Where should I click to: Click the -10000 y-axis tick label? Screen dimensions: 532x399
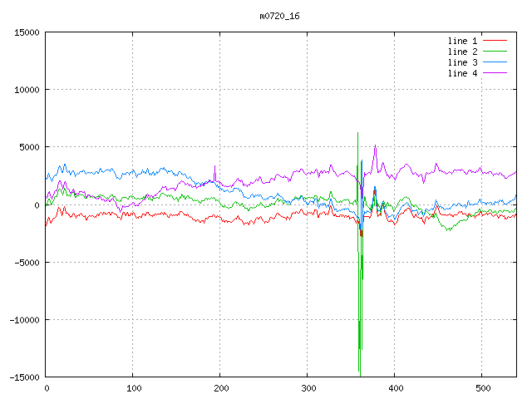pos(22,320)
